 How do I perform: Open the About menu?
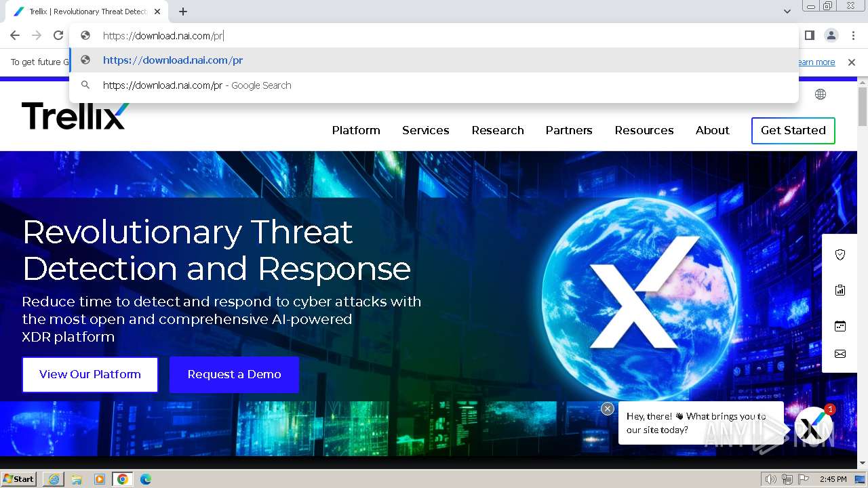click(x=713, y=130)
